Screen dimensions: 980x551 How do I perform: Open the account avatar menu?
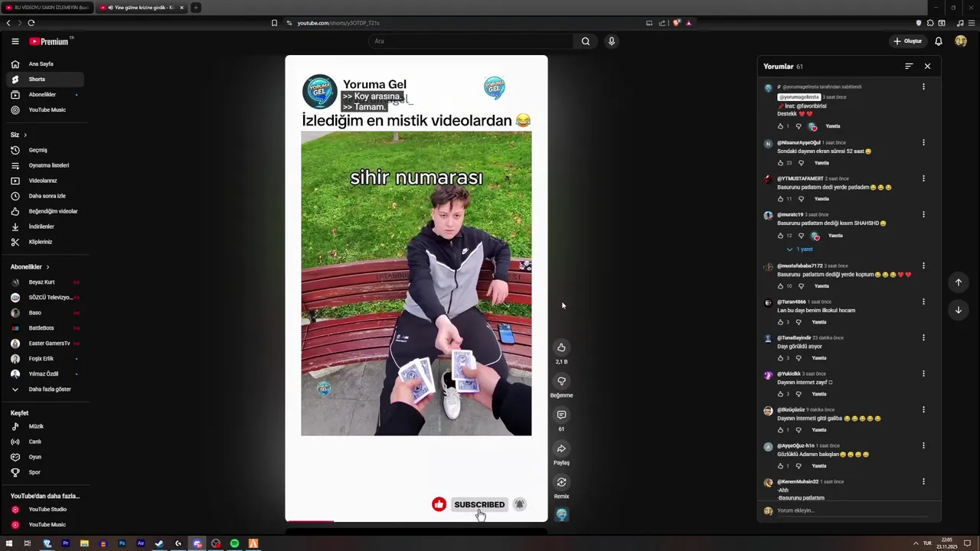click(961, 41)
